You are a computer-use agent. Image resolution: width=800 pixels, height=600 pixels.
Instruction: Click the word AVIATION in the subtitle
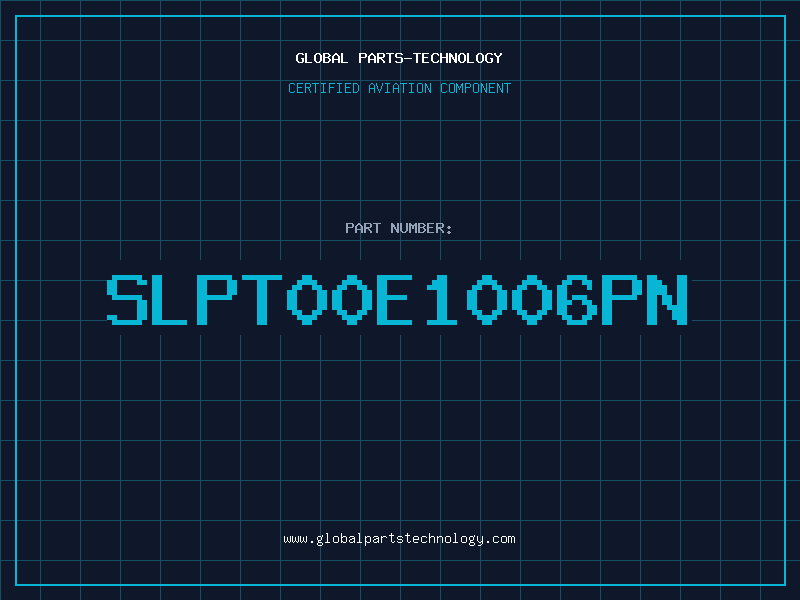pos(400,88)
